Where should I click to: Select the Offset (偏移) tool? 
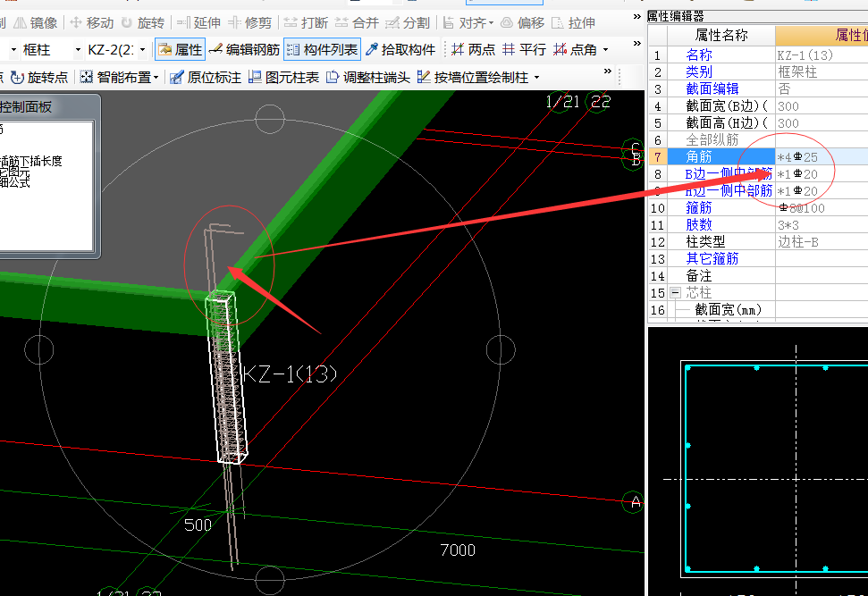click(523, 22)
